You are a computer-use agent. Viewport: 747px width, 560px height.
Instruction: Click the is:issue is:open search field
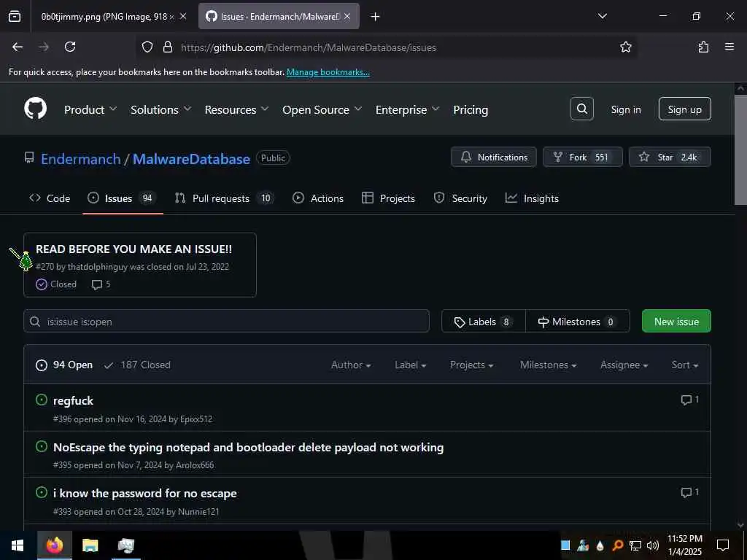(226, 322)
